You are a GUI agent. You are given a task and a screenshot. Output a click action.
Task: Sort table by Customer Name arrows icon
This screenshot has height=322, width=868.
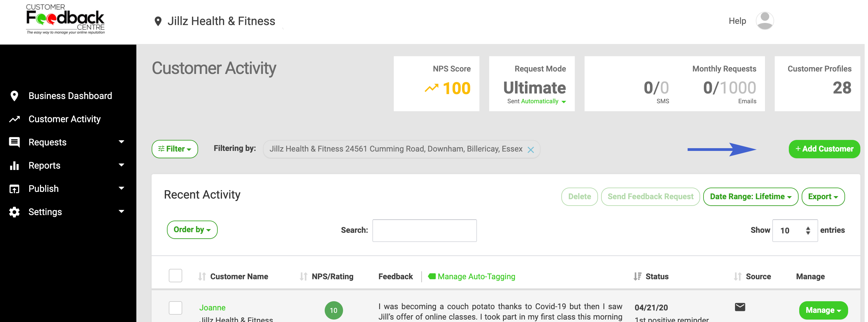202,276
